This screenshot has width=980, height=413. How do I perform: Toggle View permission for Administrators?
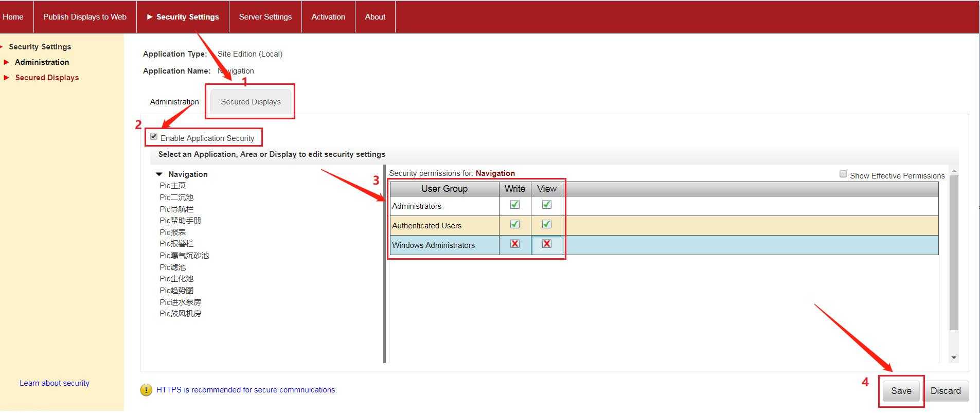click(547, 205)
